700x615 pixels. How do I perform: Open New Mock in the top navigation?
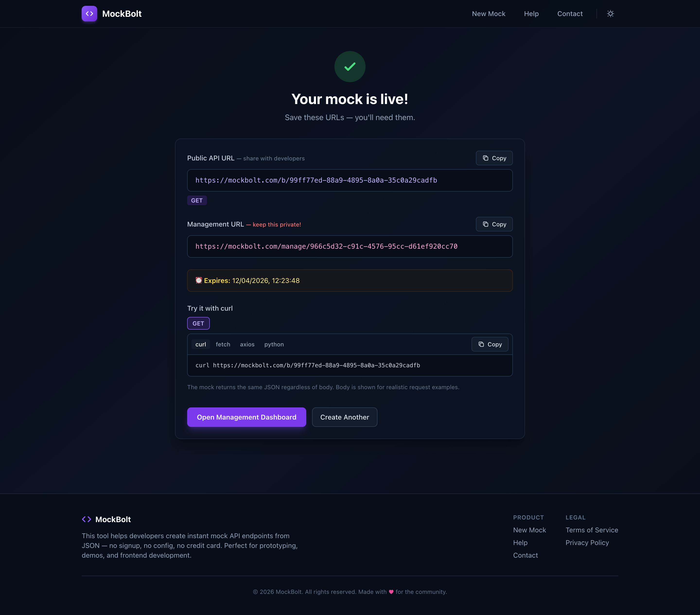click(488, 14)
